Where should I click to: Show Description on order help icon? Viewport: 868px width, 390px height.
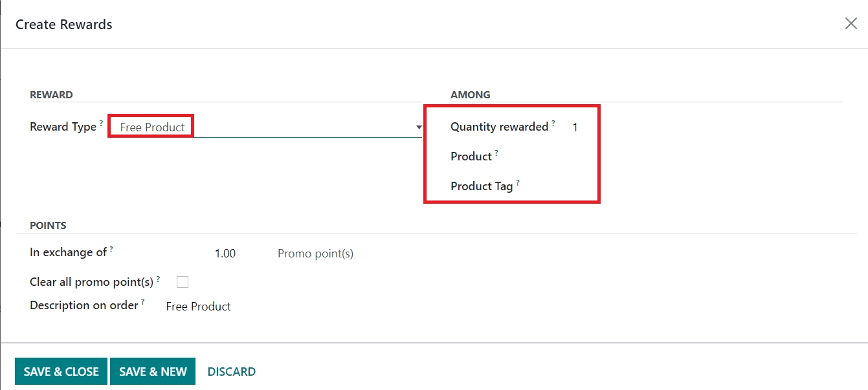click(143, 301)
